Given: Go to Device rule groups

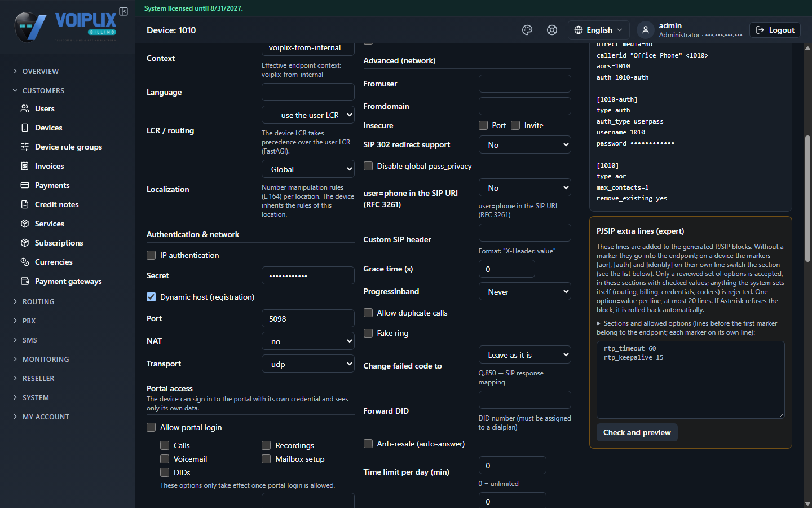Looking at the screenshot, I should pyautogui.click(x=68, y=147).
